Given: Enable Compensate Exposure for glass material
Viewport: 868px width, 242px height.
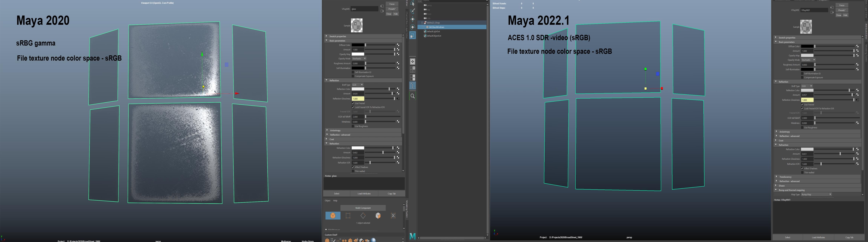Looking at the screenshot, I should [x=353, y=76].
